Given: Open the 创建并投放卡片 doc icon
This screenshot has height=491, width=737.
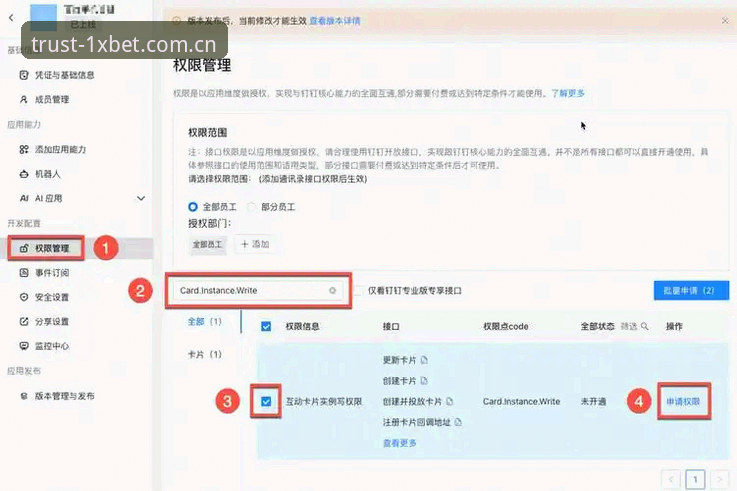Looking at the screenshot, I should [449, 401].
